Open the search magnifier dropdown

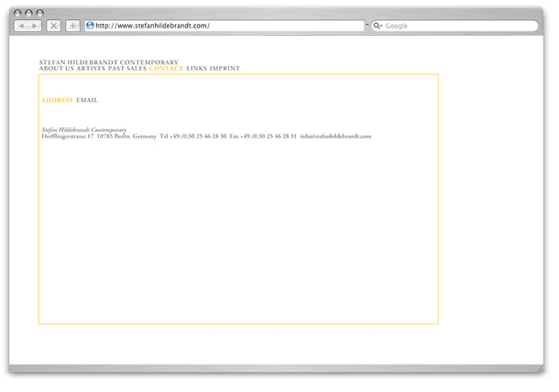[x=378, y=26]
